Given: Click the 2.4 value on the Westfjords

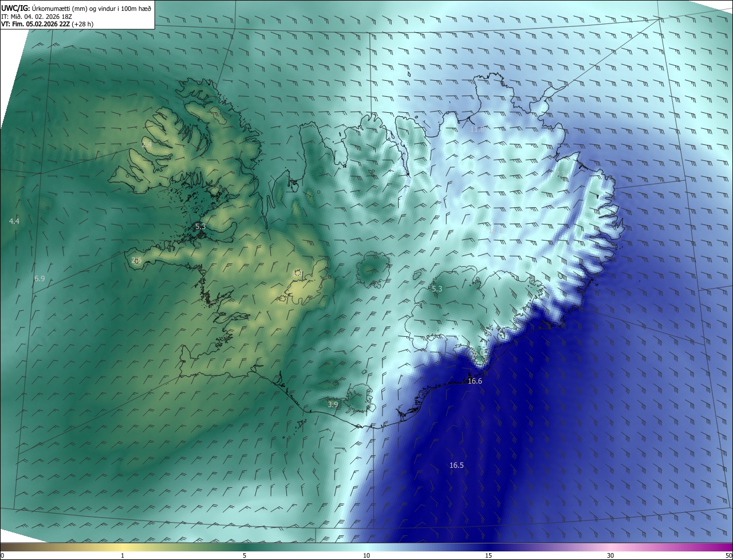Looking at the screenshot, I should click(147, 145).
